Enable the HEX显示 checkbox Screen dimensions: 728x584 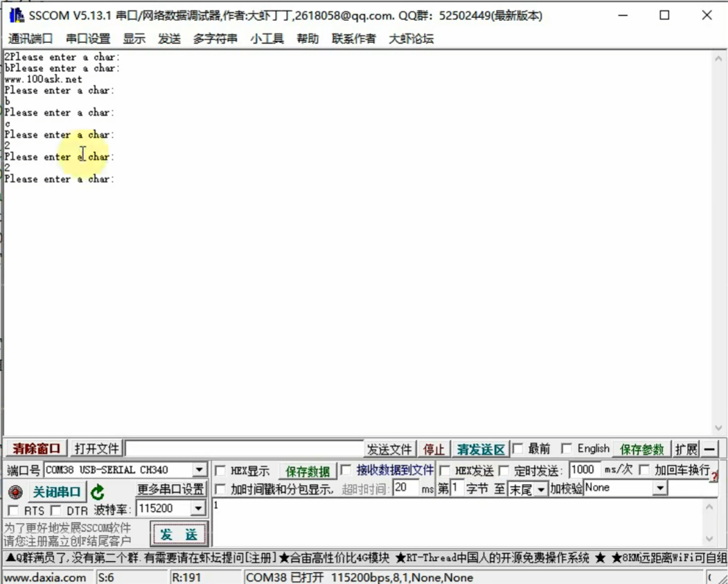pos(220,471)
